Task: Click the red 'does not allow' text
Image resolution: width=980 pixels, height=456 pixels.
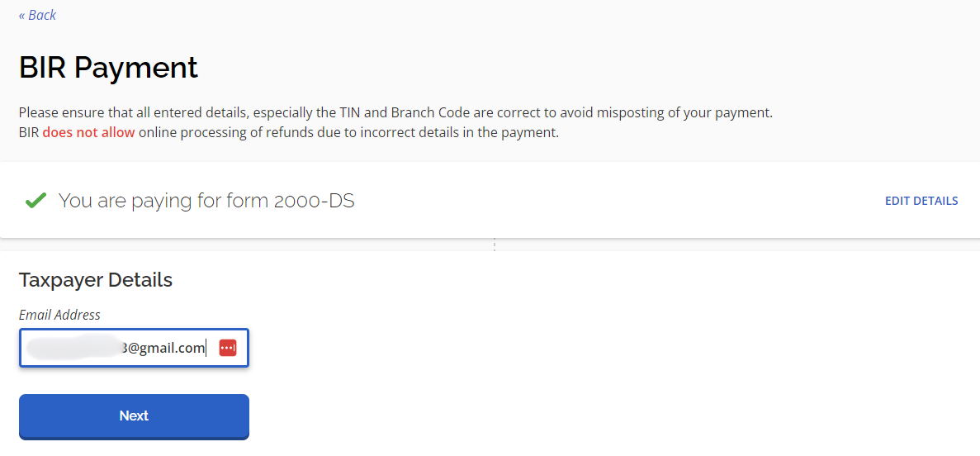Action: (x=88, y=133)
